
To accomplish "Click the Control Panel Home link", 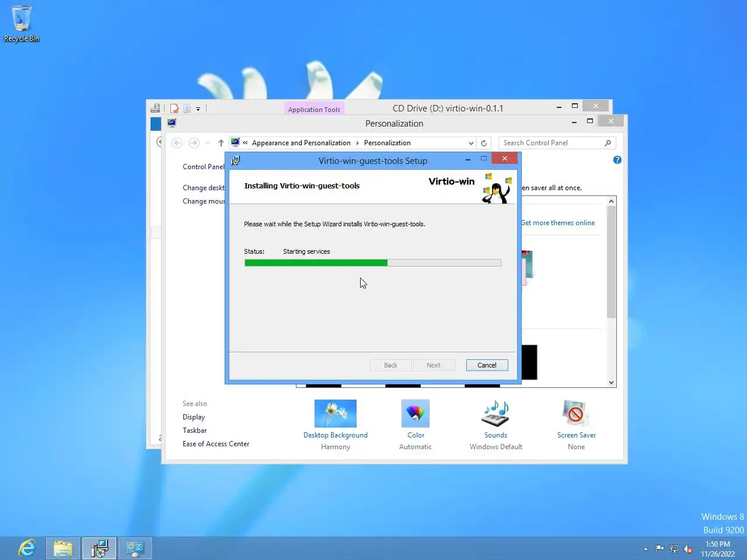I will coord(204,167).
